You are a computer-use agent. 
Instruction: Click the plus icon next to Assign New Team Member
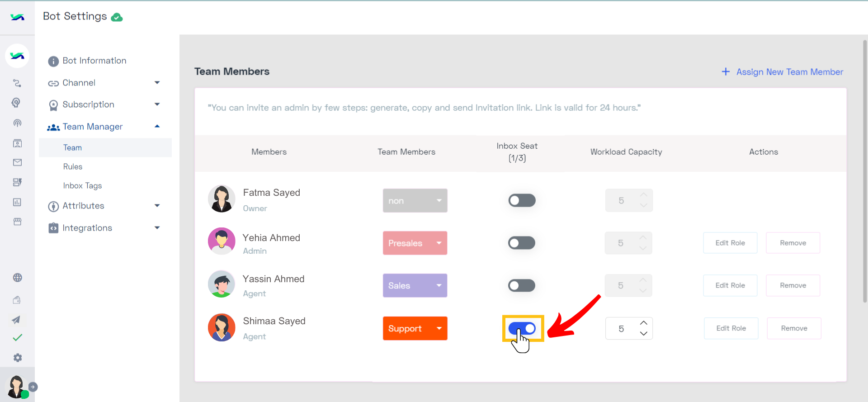[726, 71]
